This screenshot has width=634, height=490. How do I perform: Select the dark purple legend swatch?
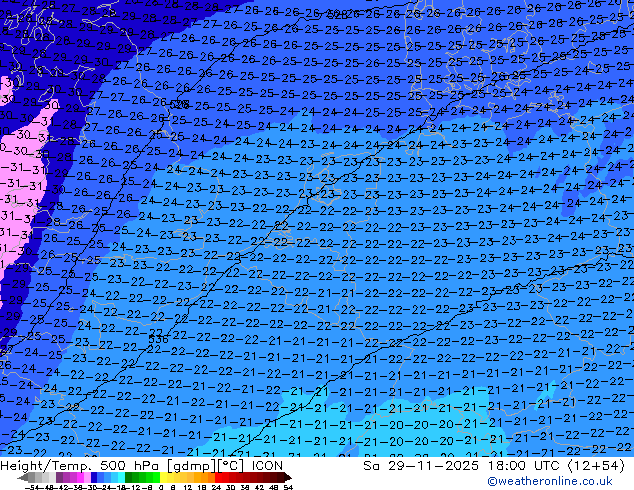pos(59,478)
